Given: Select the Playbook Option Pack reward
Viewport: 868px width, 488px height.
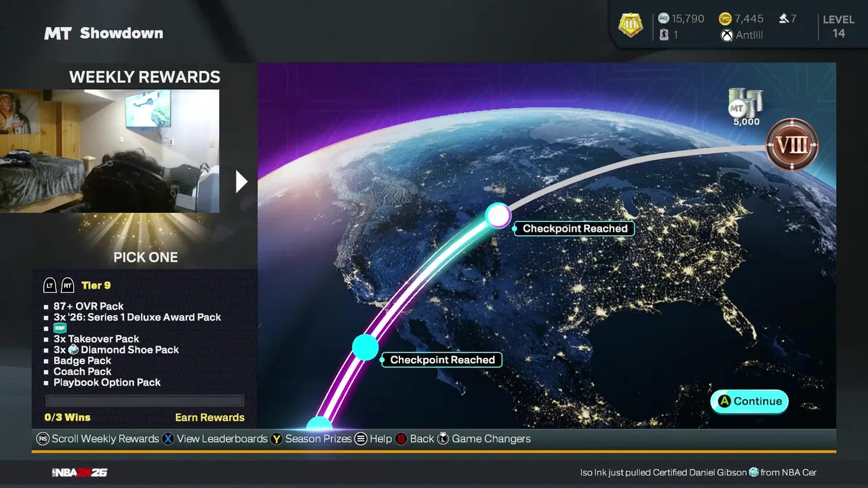Looking at the screenshot, I should [x=107, y=382].
